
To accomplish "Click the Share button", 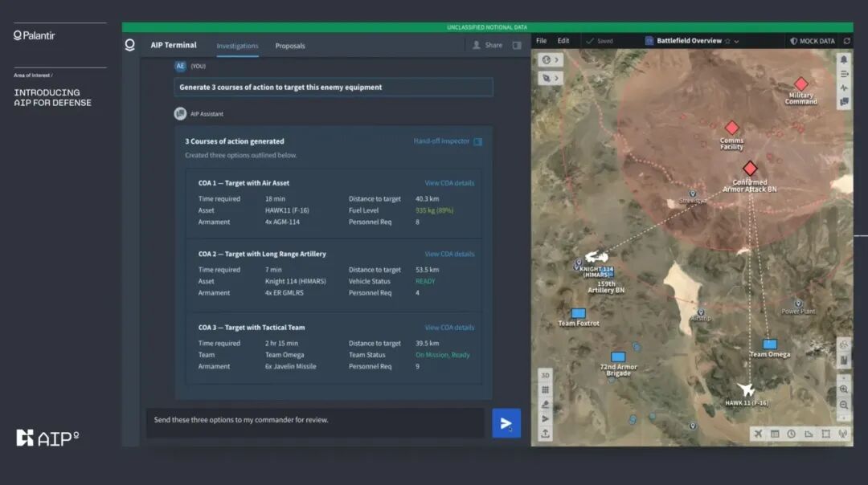I will [x=488, y=45].
